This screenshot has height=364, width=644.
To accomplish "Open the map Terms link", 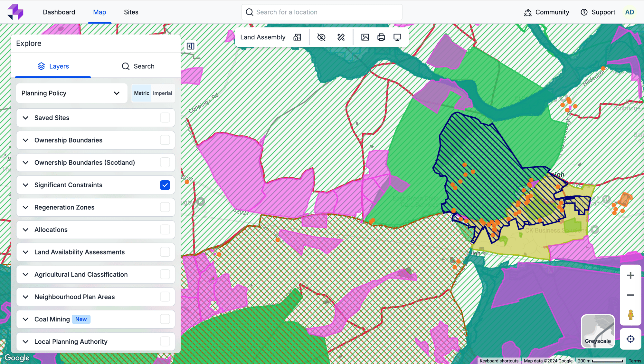I will click(x=635, y=361).
